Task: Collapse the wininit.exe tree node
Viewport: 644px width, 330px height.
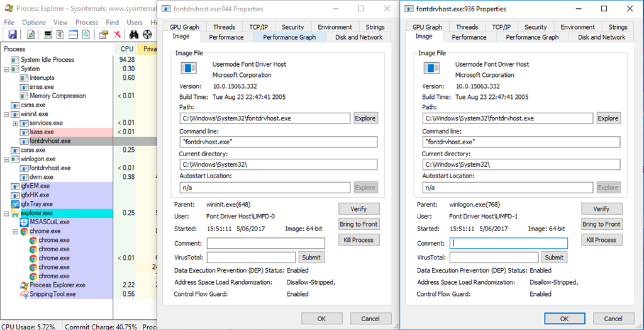Action: (x=6, y=114)
